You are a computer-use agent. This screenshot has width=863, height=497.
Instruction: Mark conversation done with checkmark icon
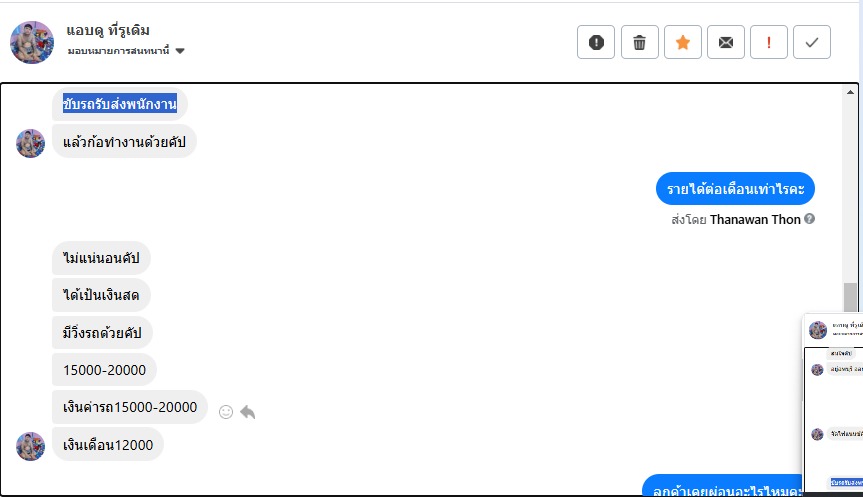coord(811,42)
